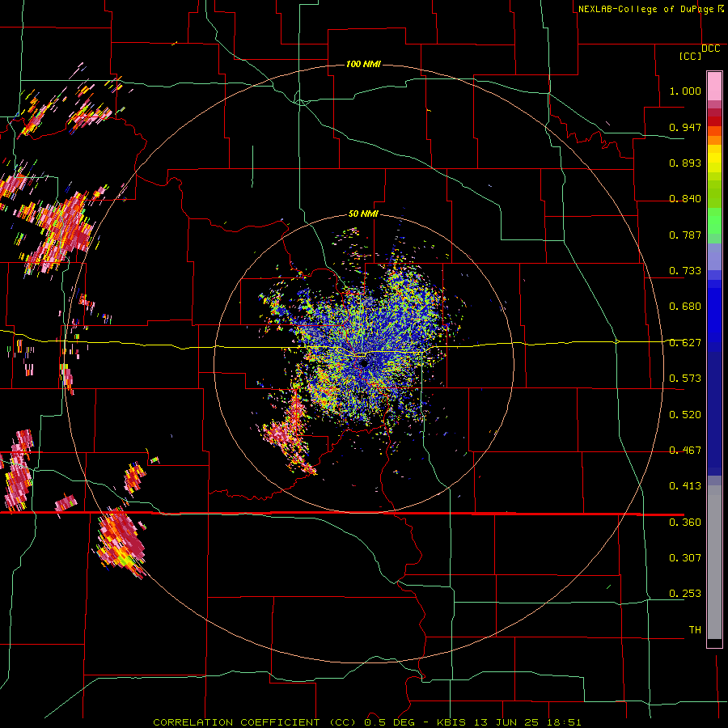Click the 1.000 value on the color scale

685,91
